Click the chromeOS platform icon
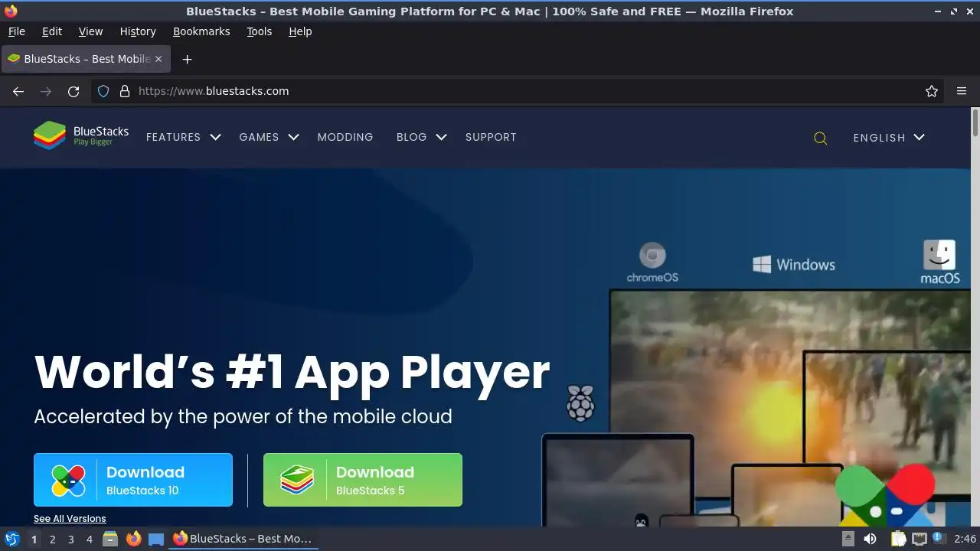 coord(652,262)
